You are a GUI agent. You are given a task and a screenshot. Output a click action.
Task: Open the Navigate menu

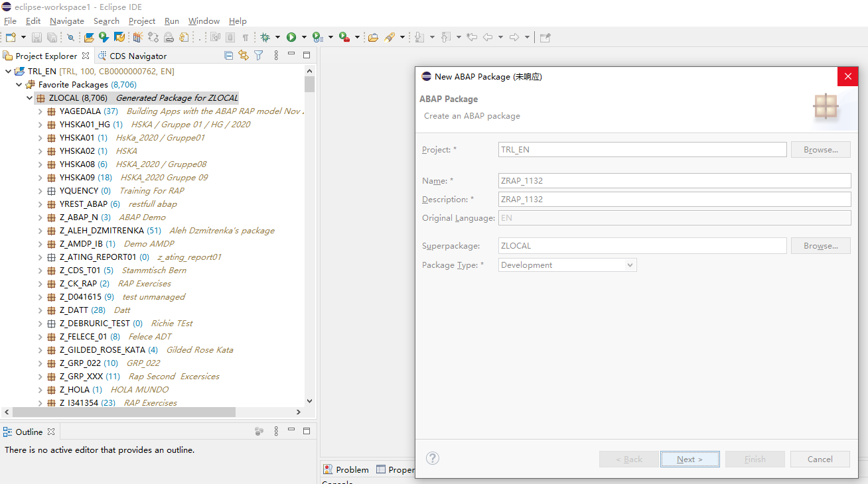click(66, 21)
